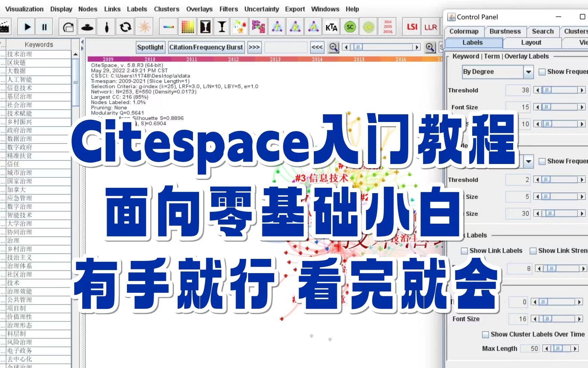This screenshot has width=588, height=368.
Task: Click the >>> button
Action: tap(254, 47)
